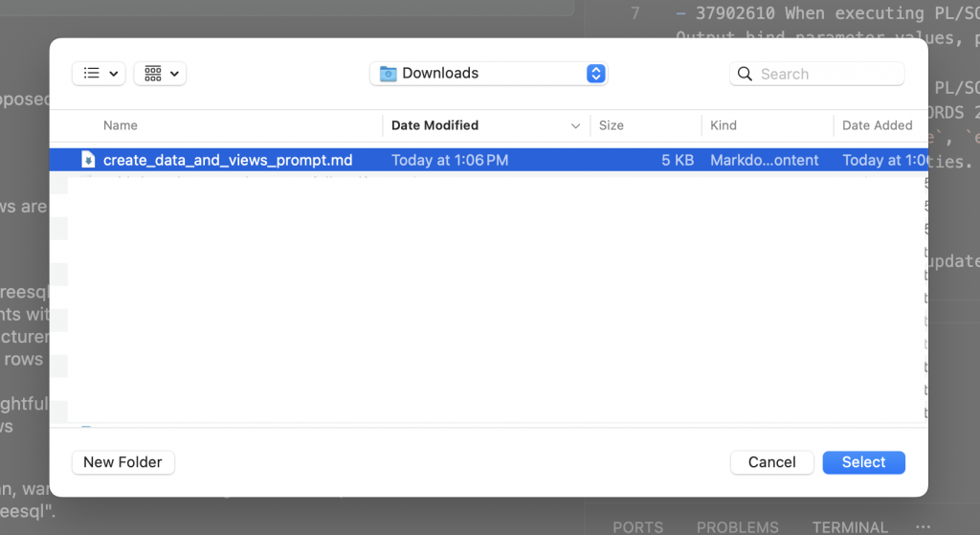Click the 'Today at 1:06 PM' cell
The width and height of the screenshot is (980, 535).
pyautogui.click(x=450, y=160)
